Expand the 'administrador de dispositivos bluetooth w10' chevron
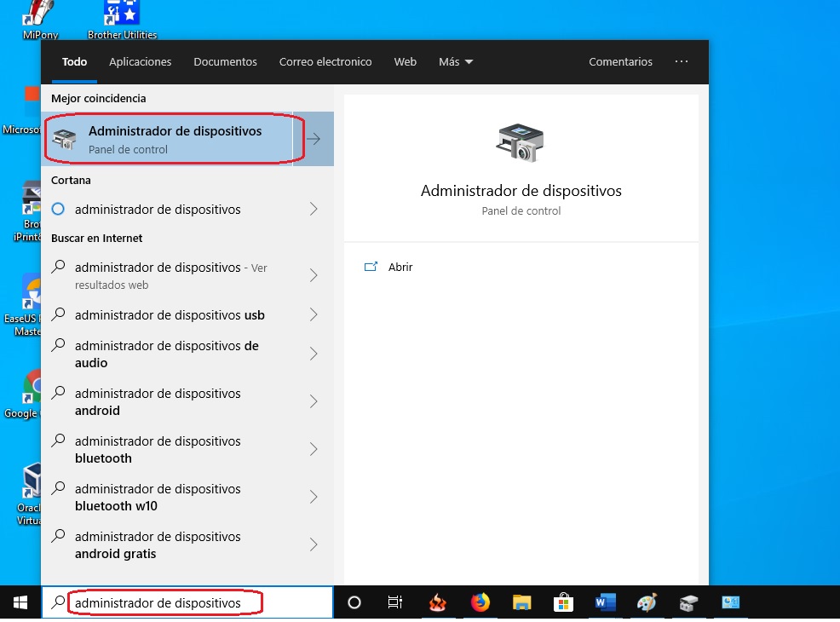The width and height of the screenshot is (840, 622). [x=314, y=497]
